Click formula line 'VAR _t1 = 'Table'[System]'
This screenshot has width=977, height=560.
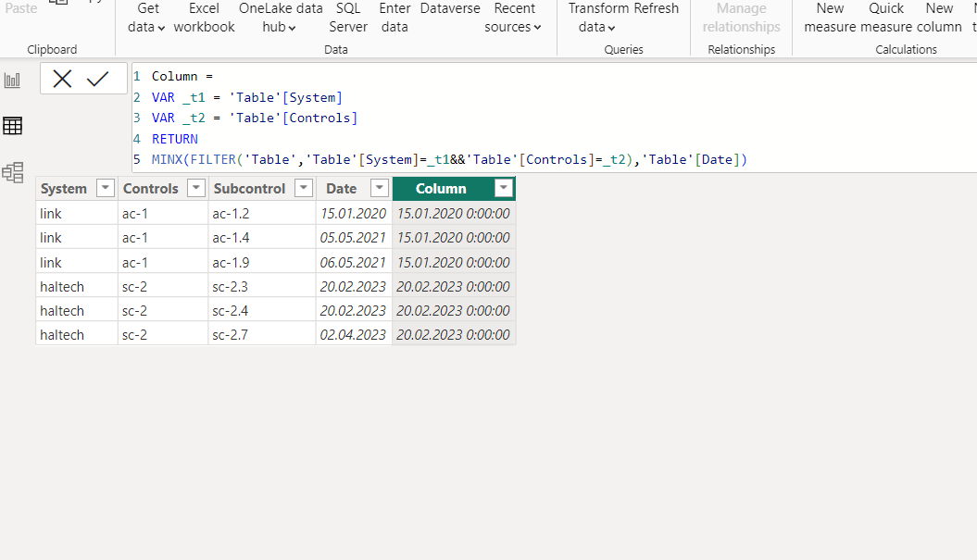pyautogui.click(x=246, y=97)
